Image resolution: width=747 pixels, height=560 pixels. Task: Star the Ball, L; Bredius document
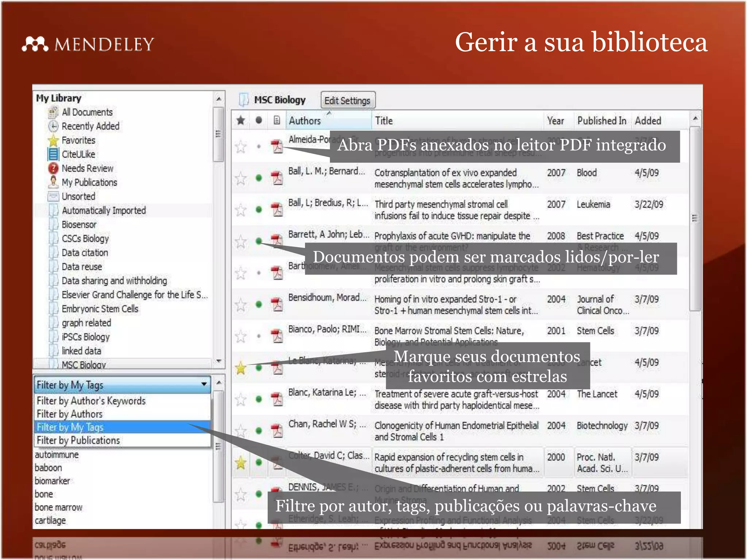point(241,210)
